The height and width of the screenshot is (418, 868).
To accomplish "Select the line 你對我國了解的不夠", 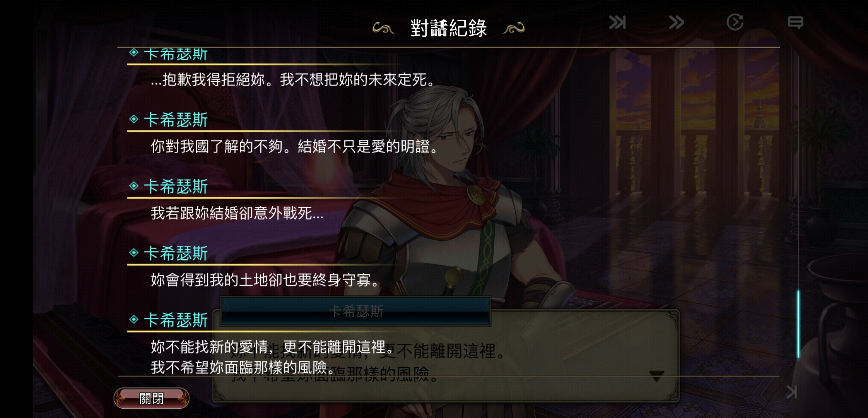I will pos(294,146).
